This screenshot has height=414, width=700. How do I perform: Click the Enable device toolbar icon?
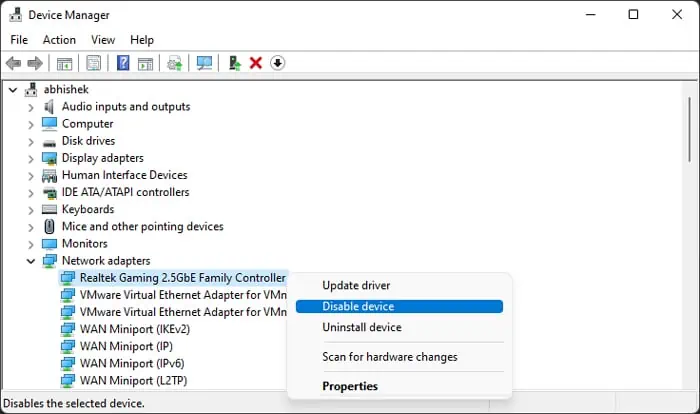point(234,63)
